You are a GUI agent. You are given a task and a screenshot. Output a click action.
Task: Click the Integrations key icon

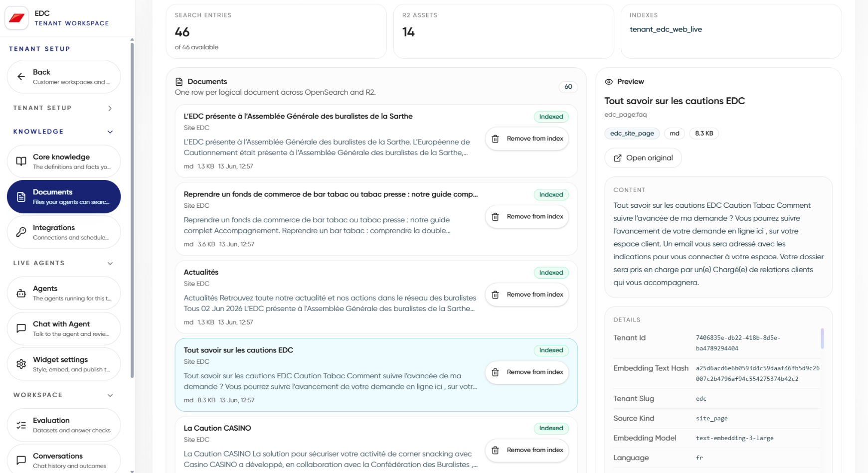coord(21,232)
